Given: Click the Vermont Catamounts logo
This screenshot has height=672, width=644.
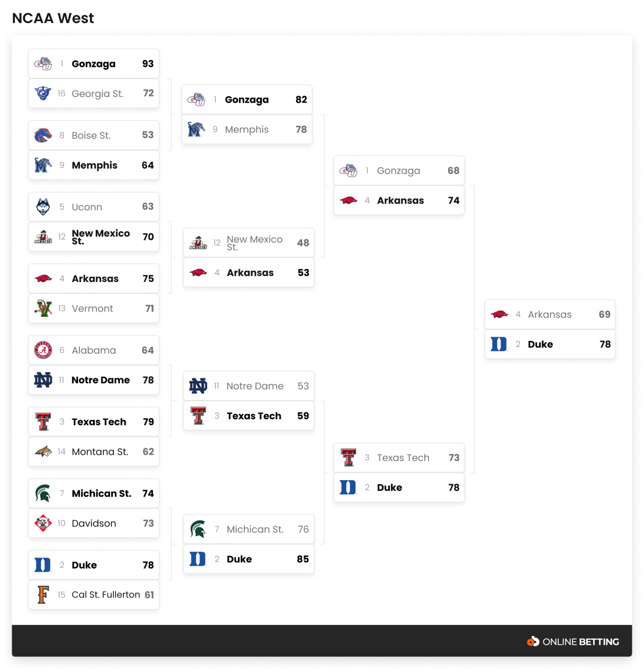Looking at the screenshot, I should (43, 308).
